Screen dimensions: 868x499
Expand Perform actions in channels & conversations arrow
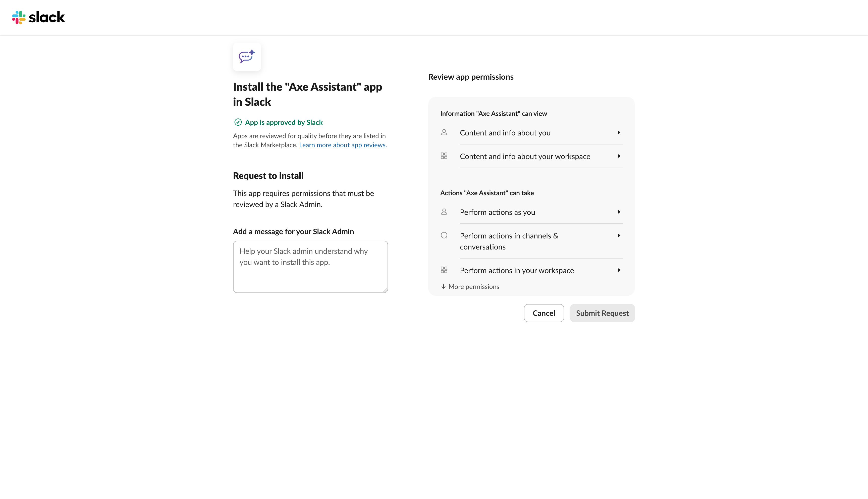click(619, 236)
